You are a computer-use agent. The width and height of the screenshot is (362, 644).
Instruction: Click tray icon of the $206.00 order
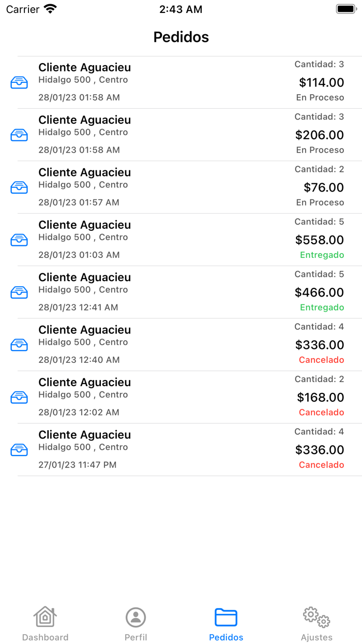tap(19, 135)
